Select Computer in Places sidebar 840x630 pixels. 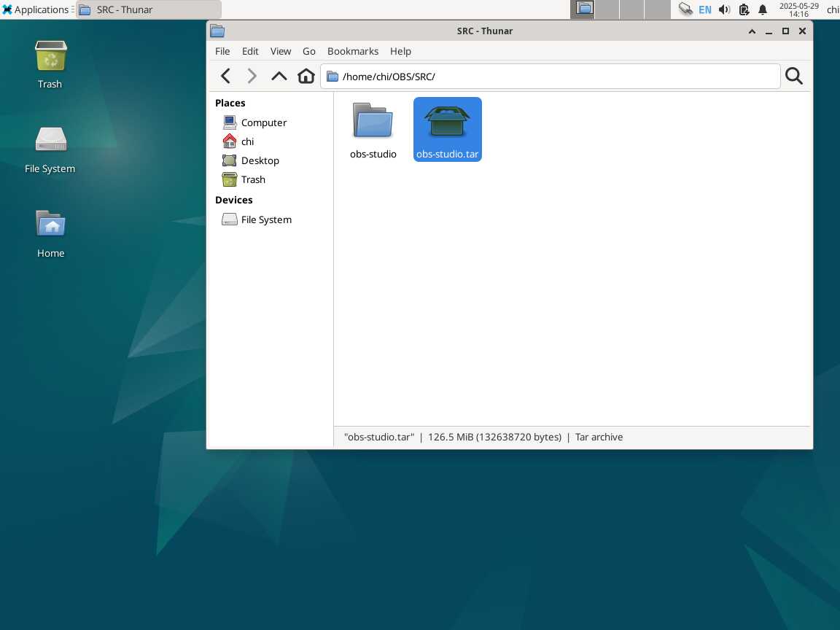coord(263,122)
